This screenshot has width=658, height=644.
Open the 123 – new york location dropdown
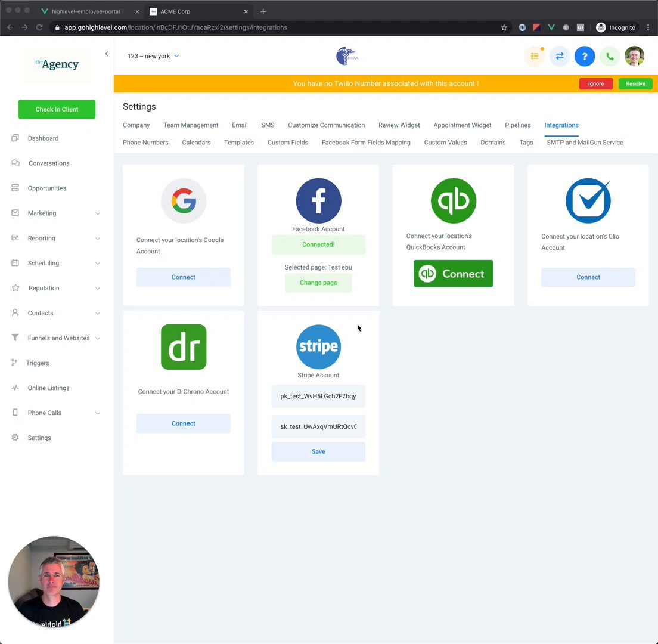[x=153, y=56]
